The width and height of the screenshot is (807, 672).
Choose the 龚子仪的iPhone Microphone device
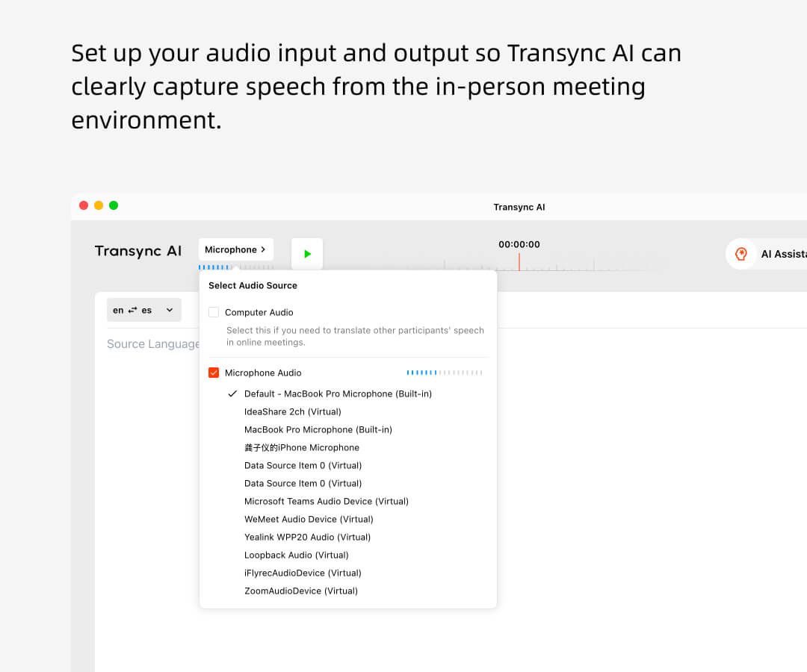pyautogui.click(x=302, y=447)
